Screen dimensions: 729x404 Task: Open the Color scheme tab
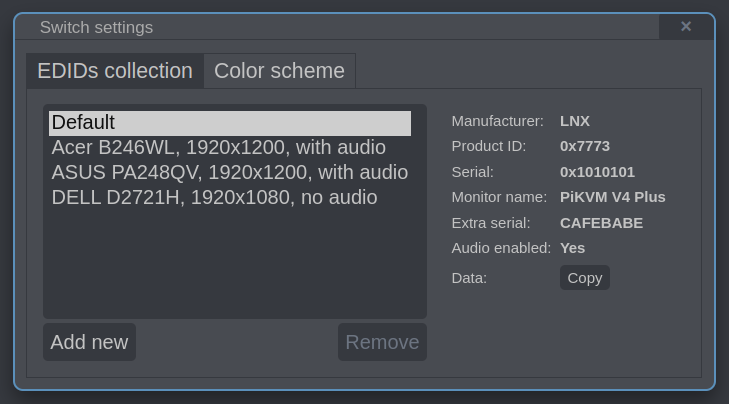coord(279,71)
